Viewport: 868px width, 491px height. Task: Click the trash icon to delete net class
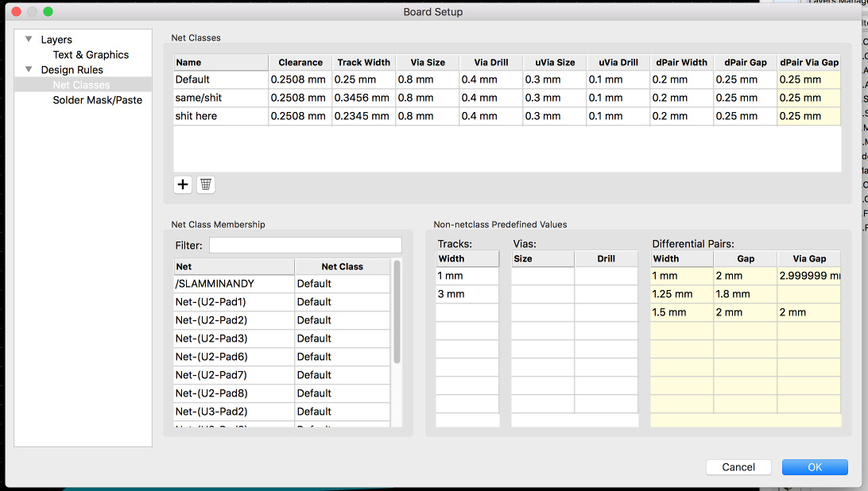206,184
